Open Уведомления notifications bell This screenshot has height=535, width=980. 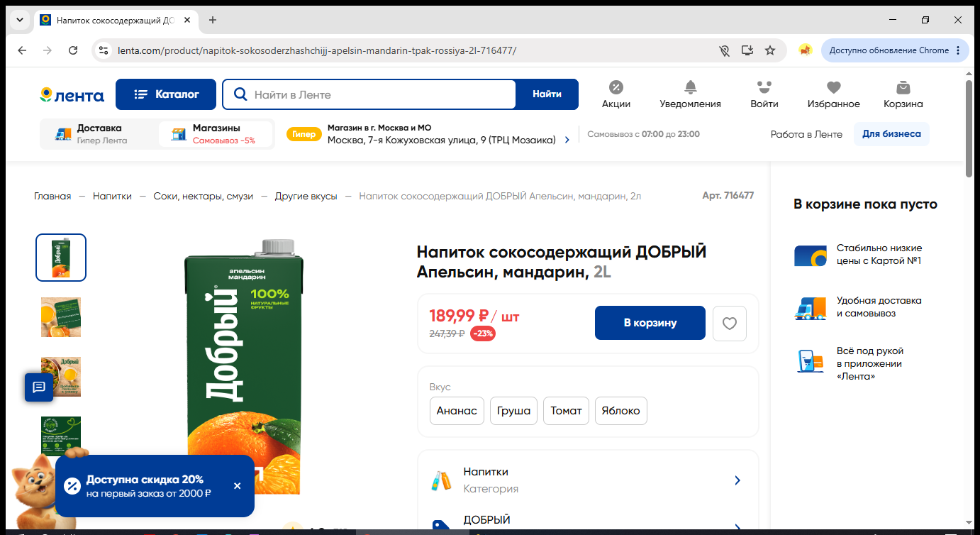[x=690, y=94]
